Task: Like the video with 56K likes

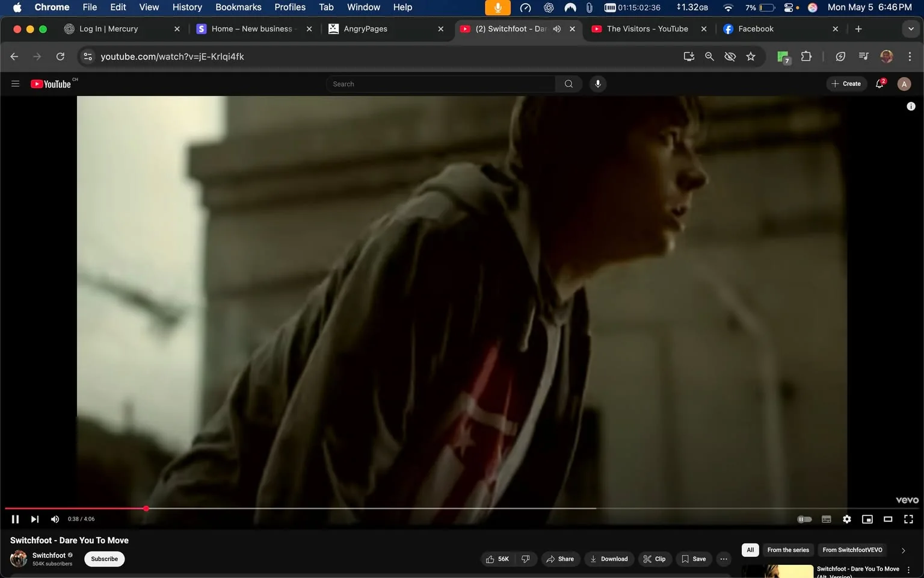Action: point(497,559)
